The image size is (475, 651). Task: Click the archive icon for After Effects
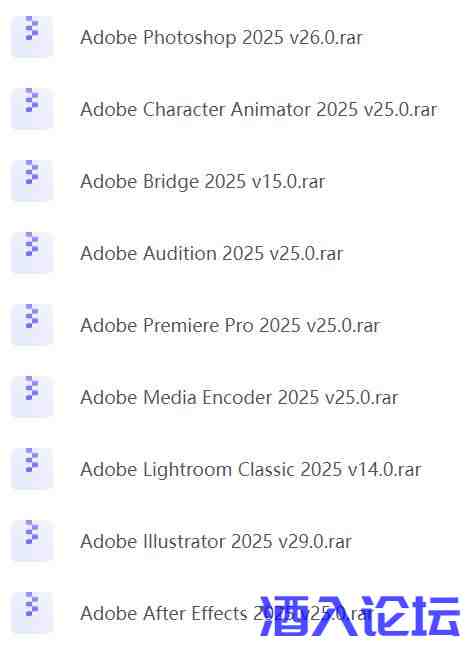pos(32,612)
